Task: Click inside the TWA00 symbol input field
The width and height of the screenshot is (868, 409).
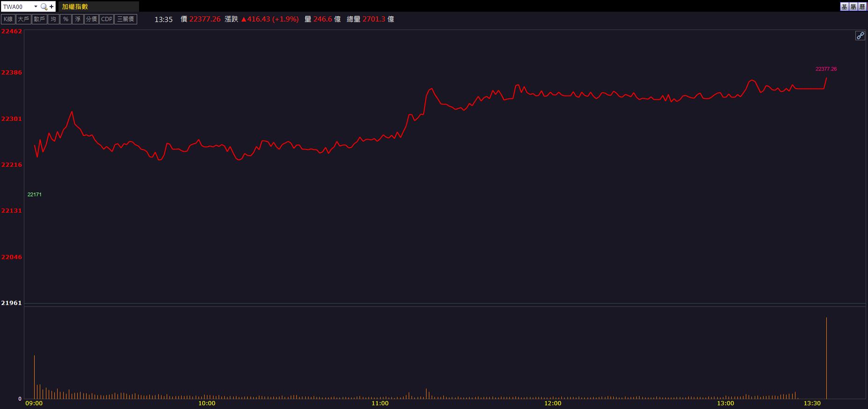Action: click(16, 7)
